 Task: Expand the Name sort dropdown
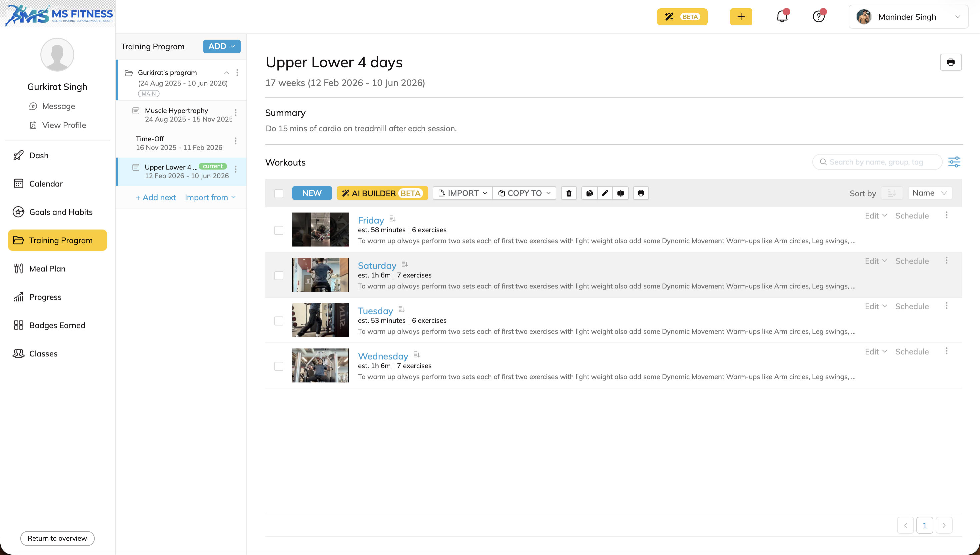click(x=930, y=193)
